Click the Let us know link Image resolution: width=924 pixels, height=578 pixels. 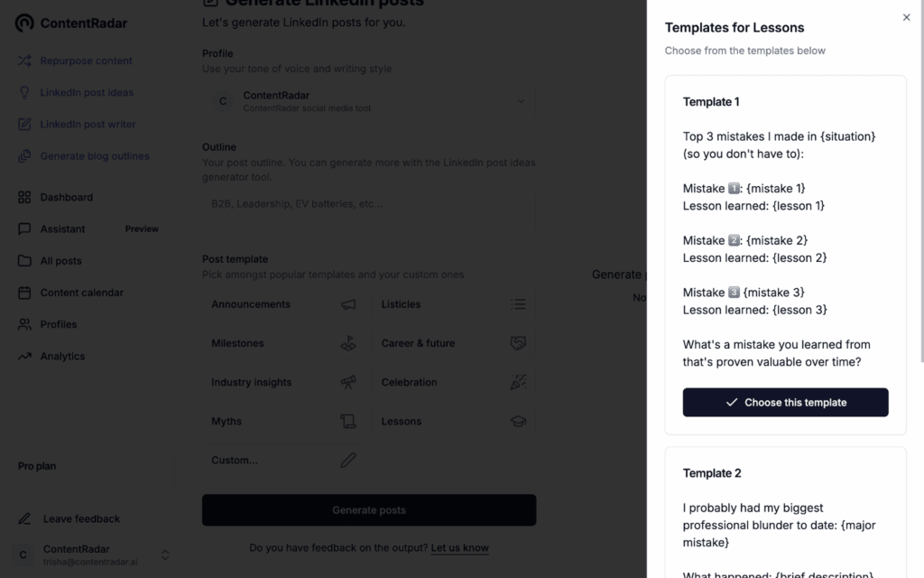pyautogui.click(x=459, y=547)
